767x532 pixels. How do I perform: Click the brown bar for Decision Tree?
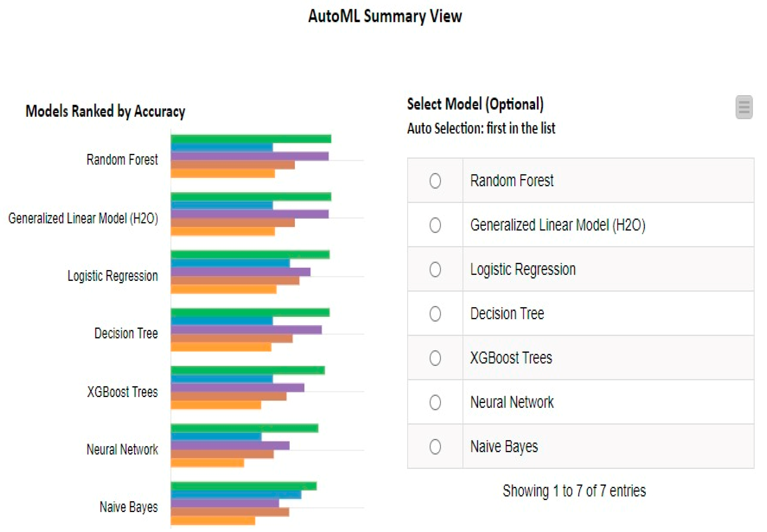231,338
